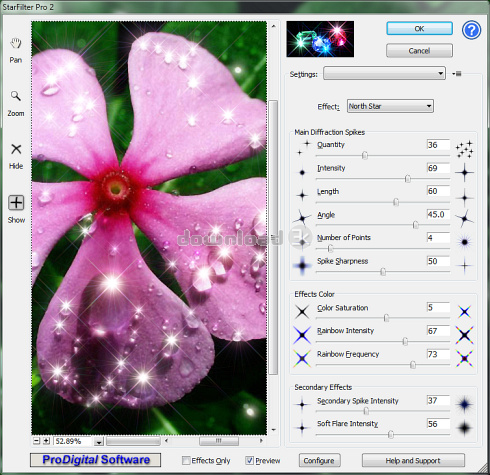The image size is (490, 475).
Task: Open help via blue question mark icon
Action: 471,30
